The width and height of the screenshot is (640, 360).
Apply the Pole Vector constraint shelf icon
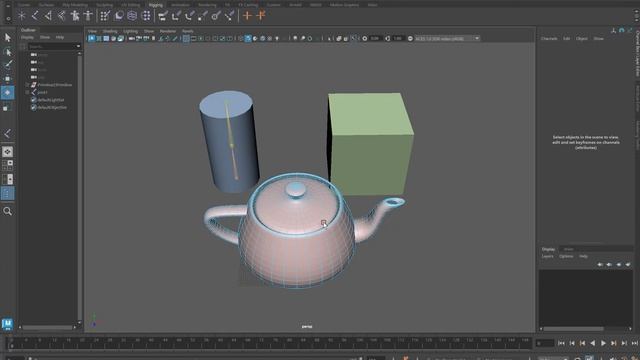pos(230,16)
